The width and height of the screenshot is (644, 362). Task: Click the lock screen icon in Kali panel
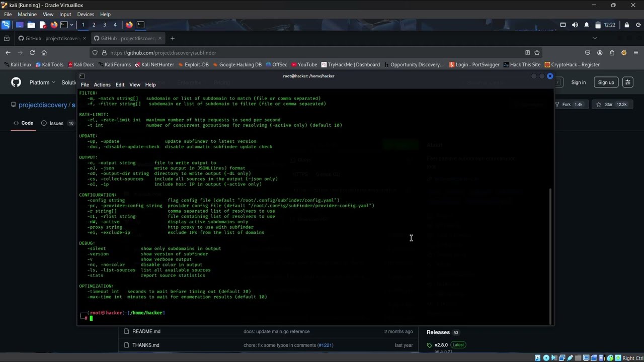click(626, 25)
